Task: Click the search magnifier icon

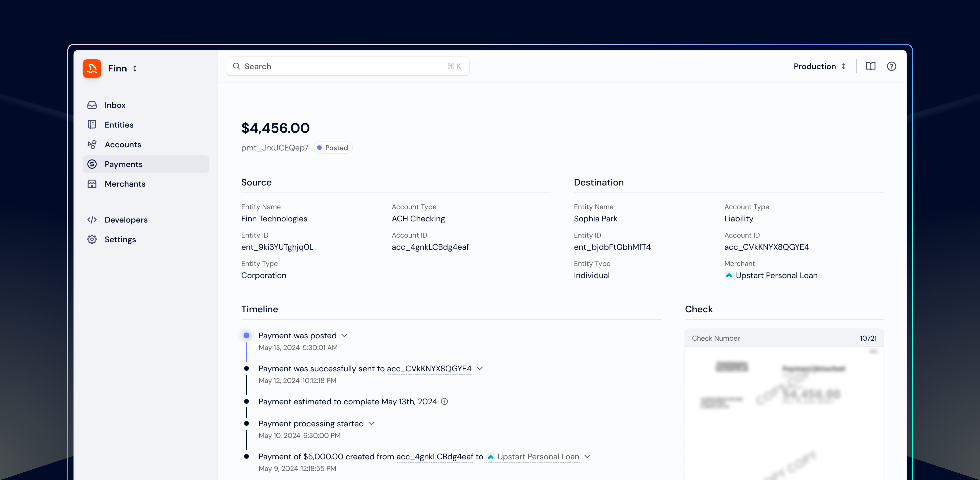Action: pos(236,66)
